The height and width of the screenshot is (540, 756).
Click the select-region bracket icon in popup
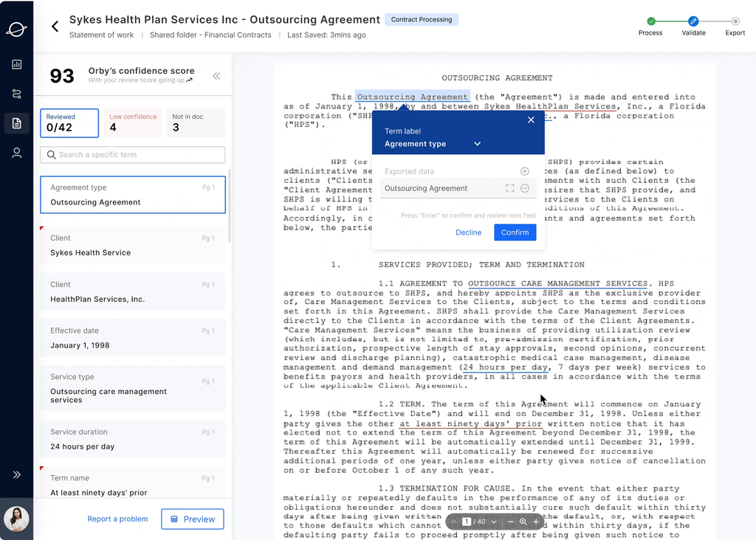(509, 188)
